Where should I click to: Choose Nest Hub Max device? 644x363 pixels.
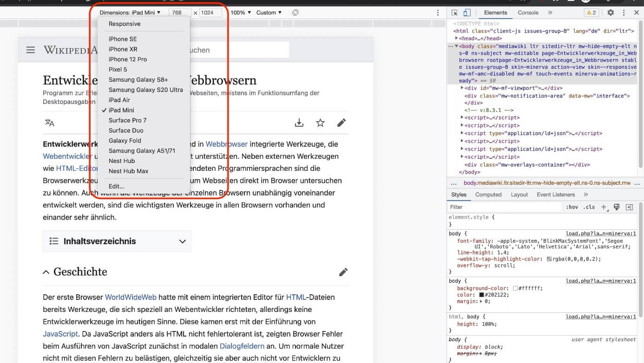[x=129, y=171]
